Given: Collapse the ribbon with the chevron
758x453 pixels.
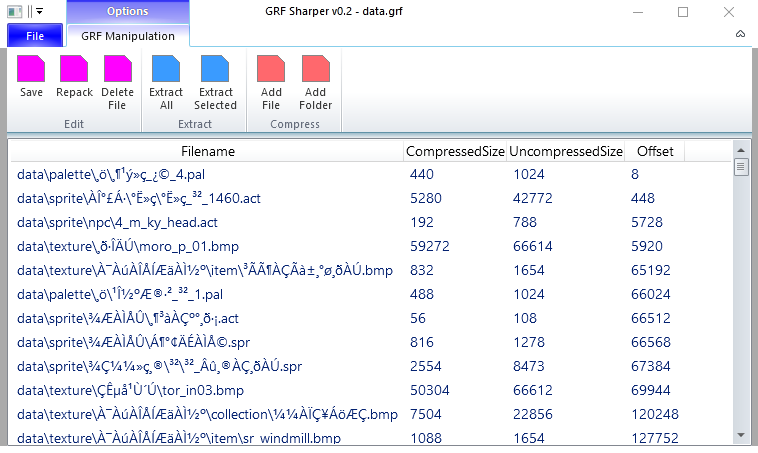Looking at the screenshot, I should tap(740, 34).
